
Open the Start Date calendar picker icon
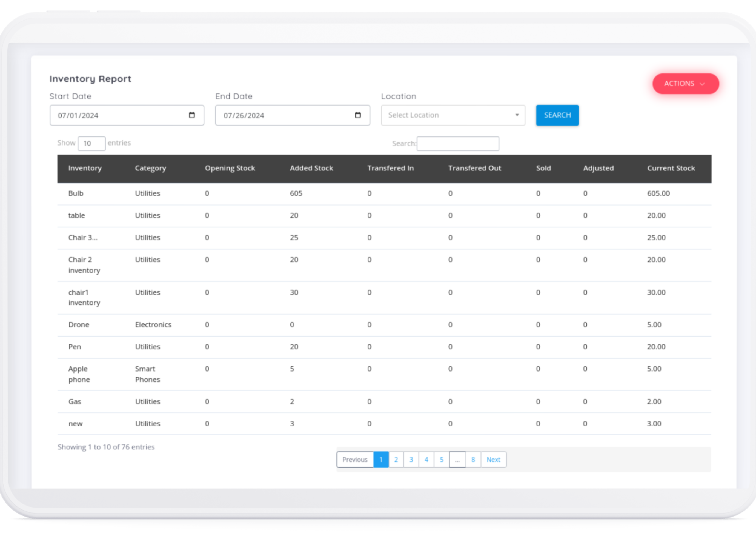[x=192, y=115]
